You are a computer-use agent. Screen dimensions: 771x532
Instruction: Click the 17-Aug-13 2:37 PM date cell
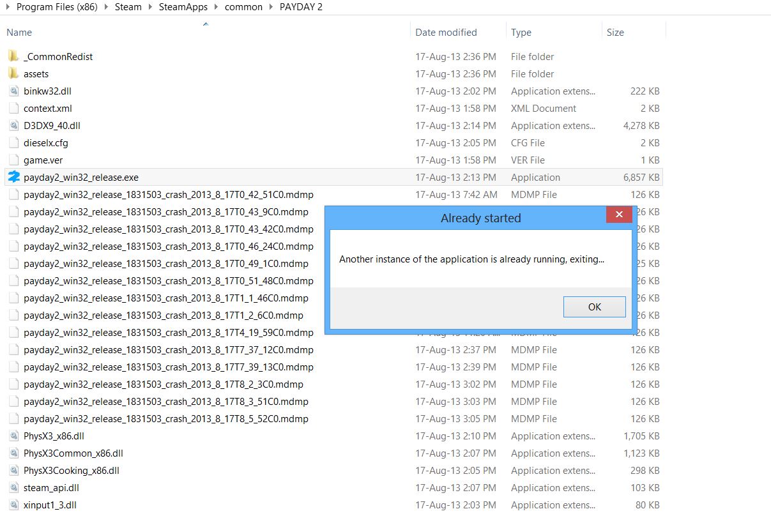pyautogui.click(x=455, y=349)
